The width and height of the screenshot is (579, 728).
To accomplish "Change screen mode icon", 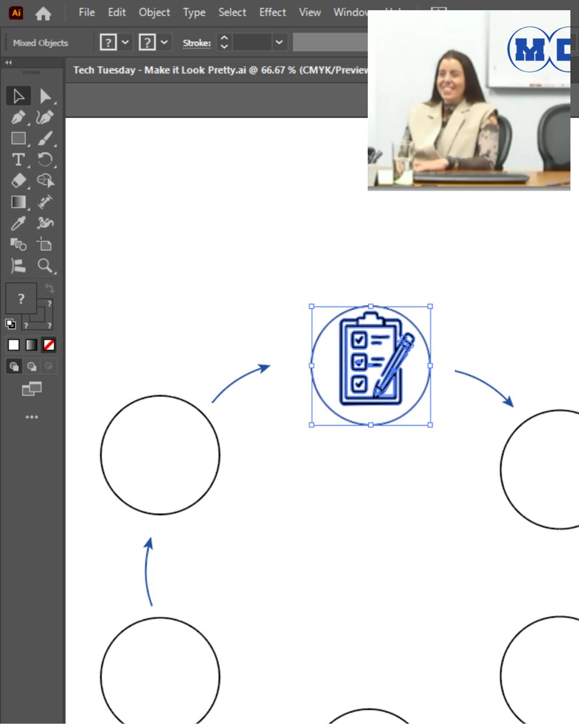I will pyautogui.click(x=32, y=389).
